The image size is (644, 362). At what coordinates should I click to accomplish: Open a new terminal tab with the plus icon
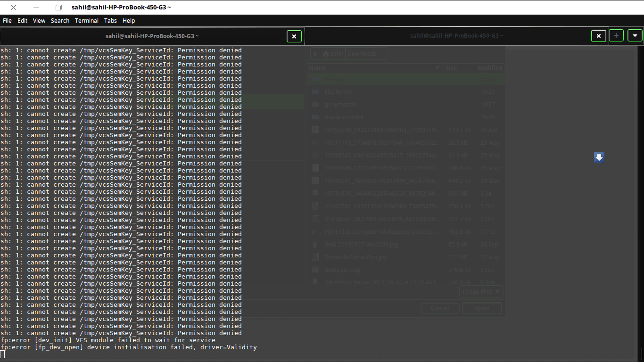[x=616, y=36]
